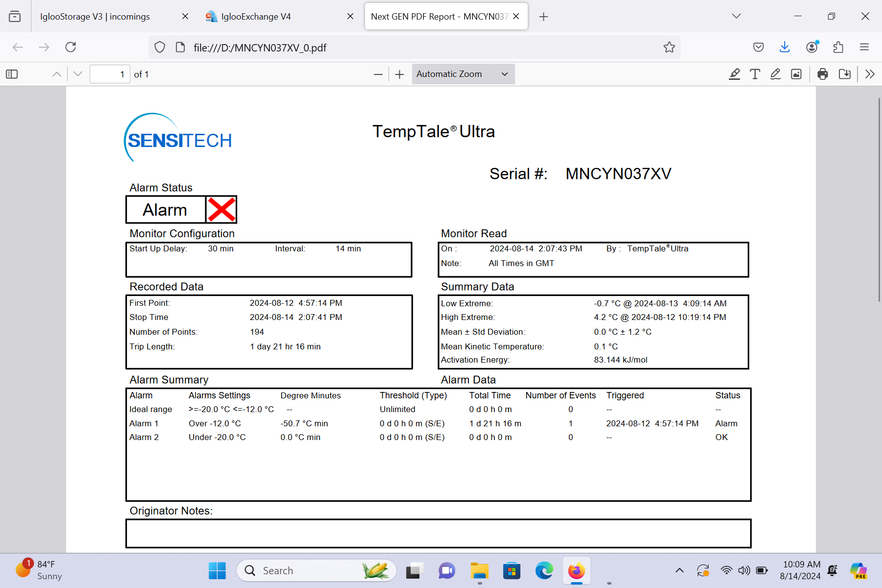882x588 pixels.
Task: Open a new browser tab
Action: pyautogui.click(x=543, y=17)
